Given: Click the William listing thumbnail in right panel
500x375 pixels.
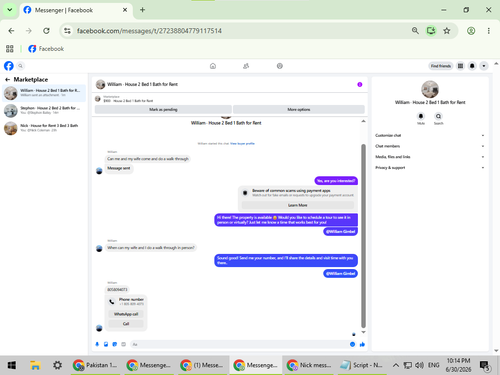Looking at the screenshot, I should click(x=430, y=89).
